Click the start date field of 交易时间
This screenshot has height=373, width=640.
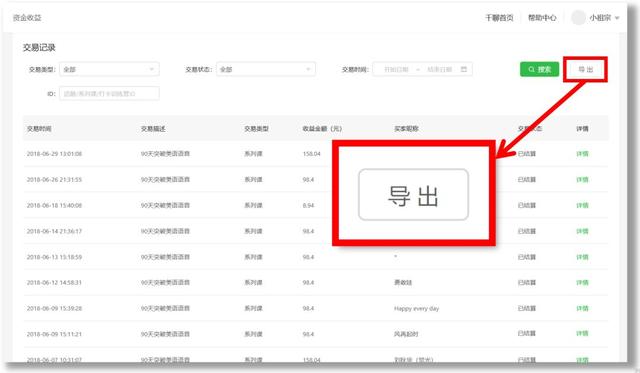point(396,69)
